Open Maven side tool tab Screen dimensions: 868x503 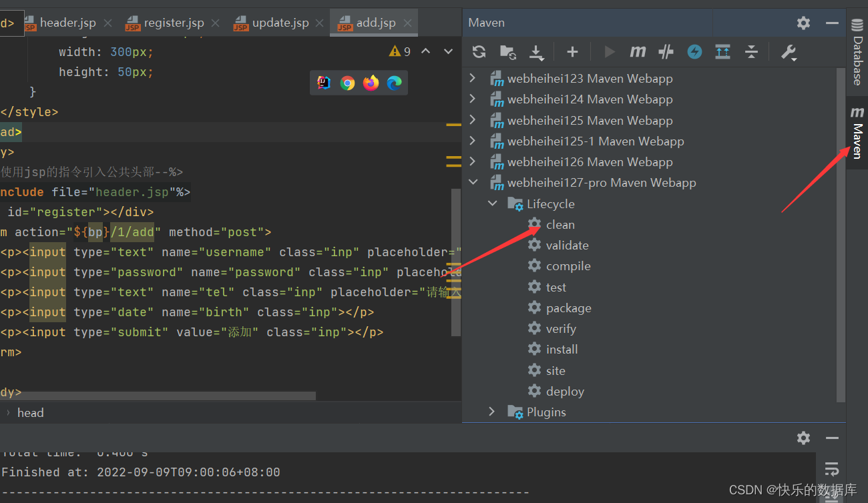tap(857, 132)
